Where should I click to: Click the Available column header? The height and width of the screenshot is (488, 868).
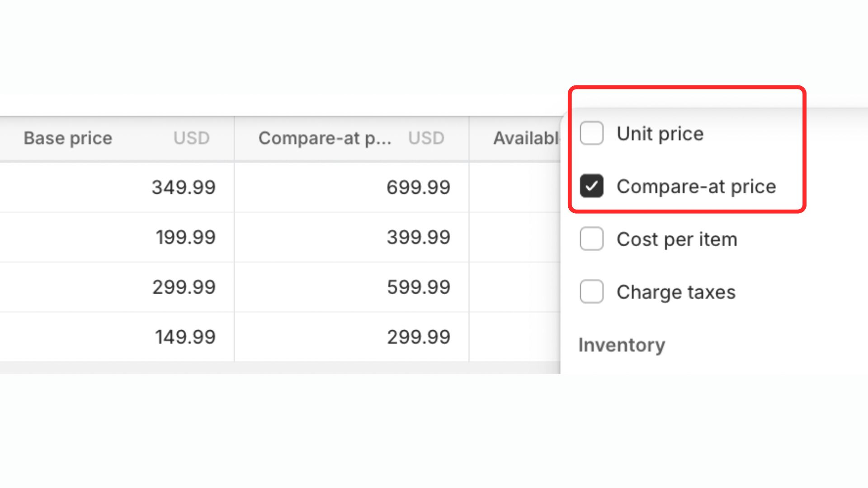pyautogui.click(x=527, y=138)
